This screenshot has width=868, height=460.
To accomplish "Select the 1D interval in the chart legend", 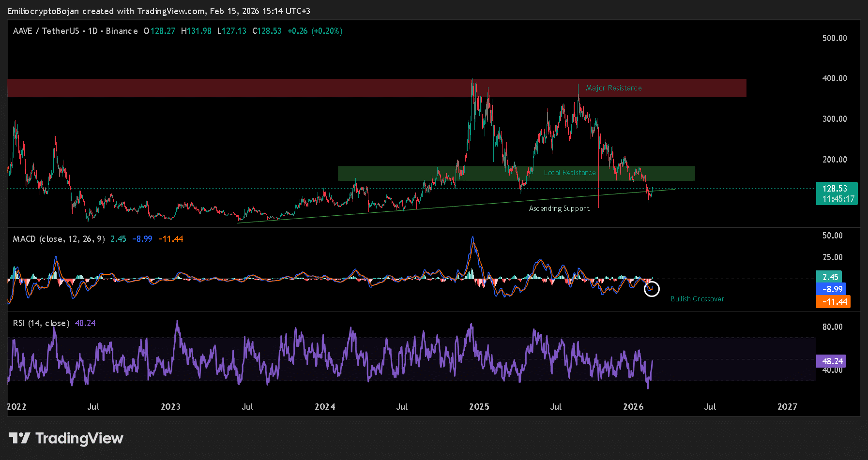I will coord(92,31).
